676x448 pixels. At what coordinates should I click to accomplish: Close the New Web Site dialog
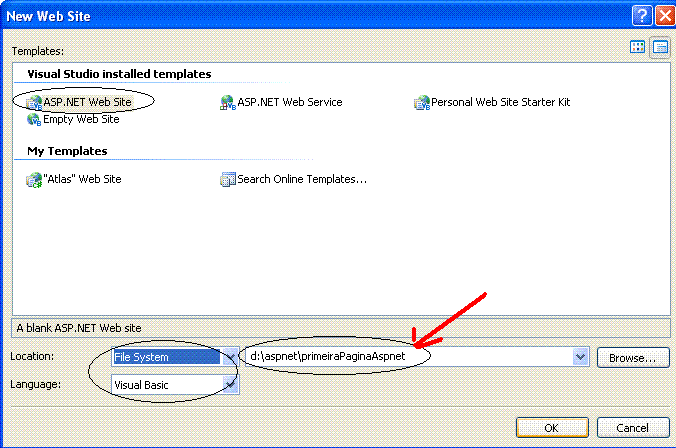pos(665,16)
